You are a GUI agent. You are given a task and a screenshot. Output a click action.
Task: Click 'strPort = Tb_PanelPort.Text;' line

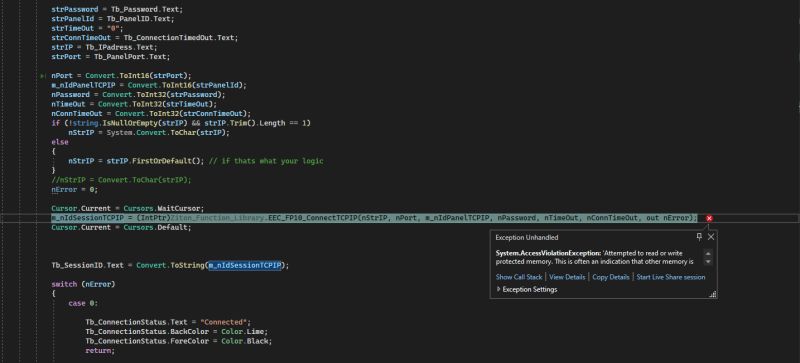tap(111, 57)
